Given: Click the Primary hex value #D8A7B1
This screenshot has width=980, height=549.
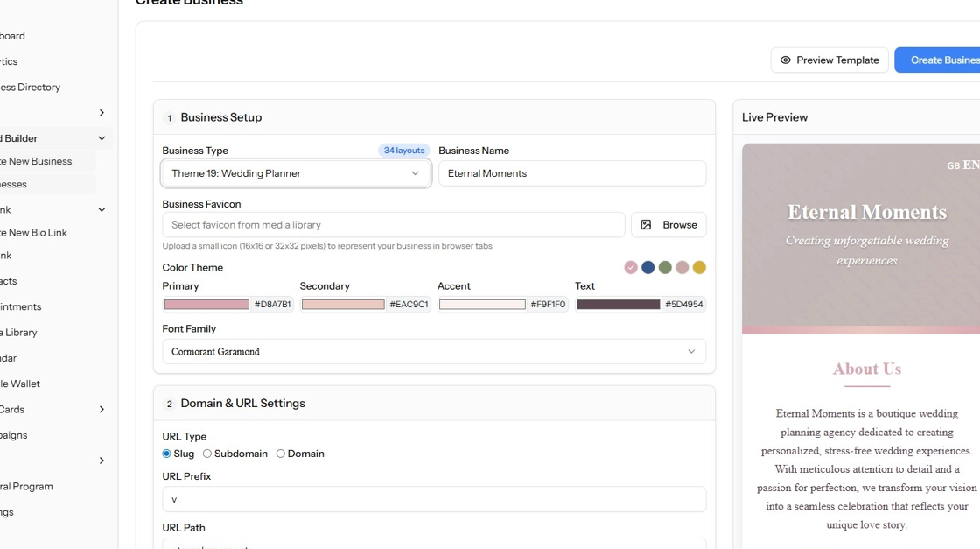Looking at the screenshot, I should click(272, 305).
